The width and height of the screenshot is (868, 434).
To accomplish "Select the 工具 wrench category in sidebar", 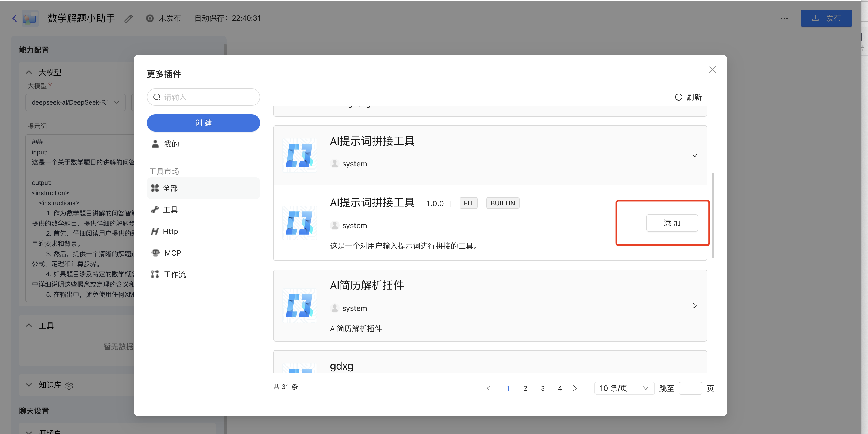I will click(x=170, y=209).
